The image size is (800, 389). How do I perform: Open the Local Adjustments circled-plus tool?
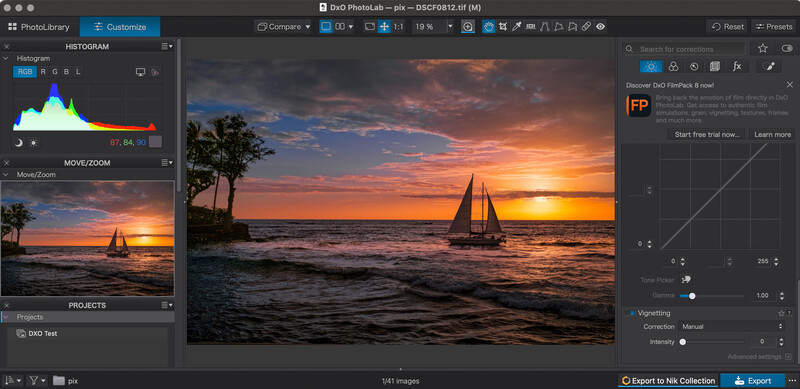[x=468, y=27]
